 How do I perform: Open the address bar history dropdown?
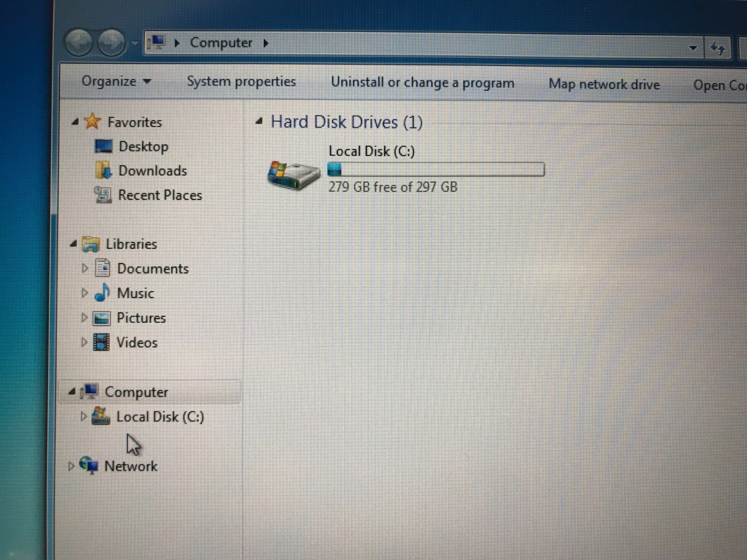click(x=693, y=48)
